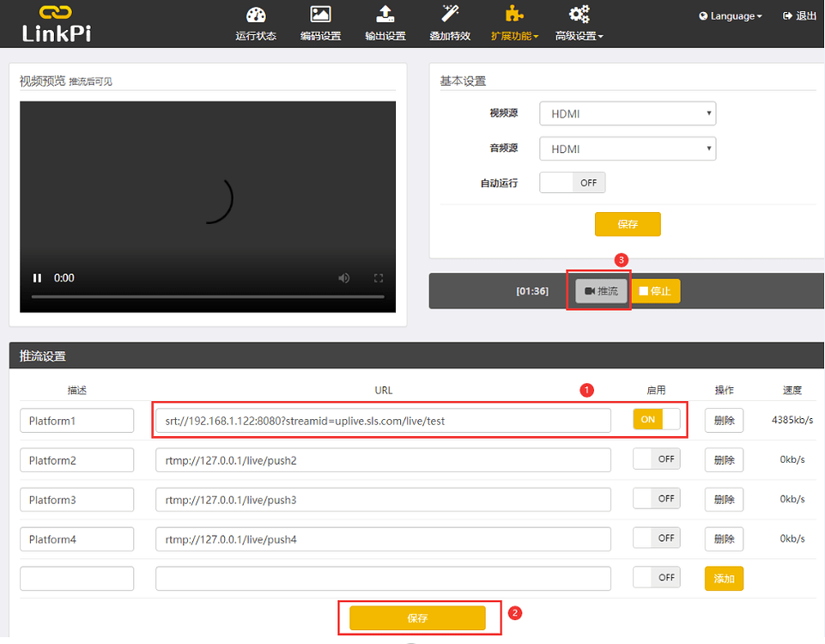Open the 视频源 HDMI dropdown

[627, 113]
